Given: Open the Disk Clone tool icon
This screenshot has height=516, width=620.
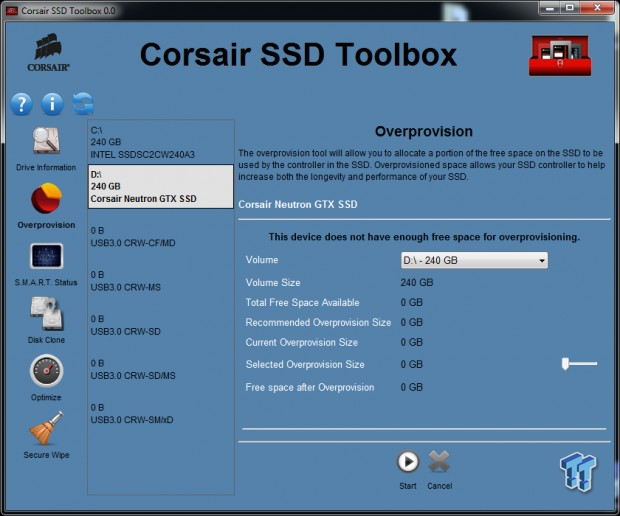Looking at the screenshot, I should 47,314.
